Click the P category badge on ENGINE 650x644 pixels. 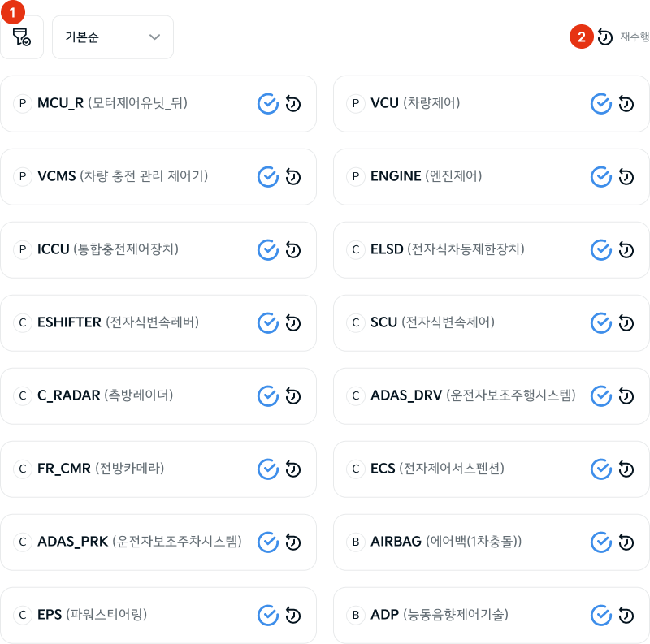[356, 176]
